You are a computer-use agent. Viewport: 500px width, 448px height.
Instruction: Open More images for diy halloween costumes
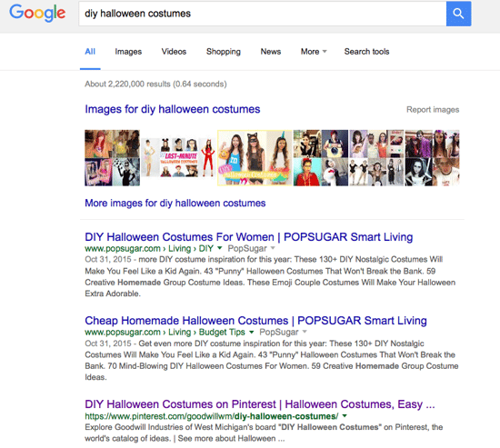tap(175, 204)
